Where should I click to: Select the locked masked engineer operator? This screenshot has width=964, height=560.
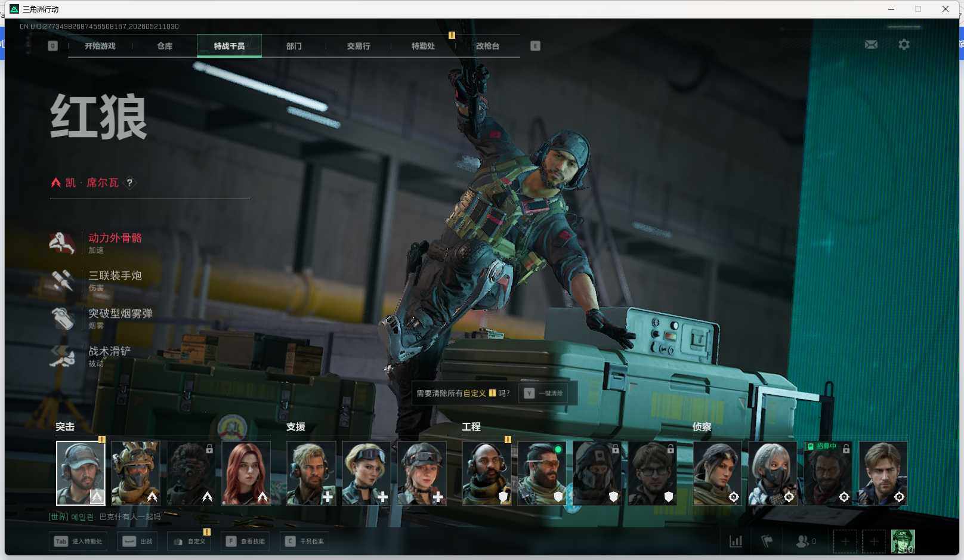pos(597,473)
